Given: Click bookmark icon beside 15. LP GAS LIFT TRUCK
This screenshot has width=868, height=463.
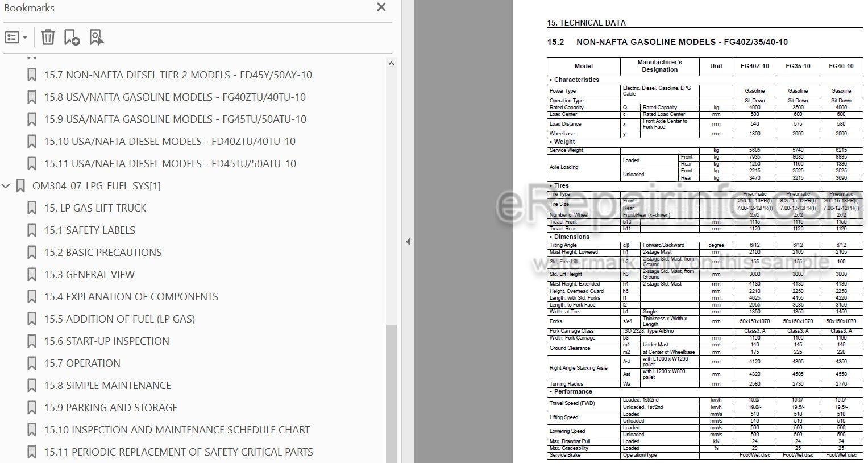Looking at the screenshot, I should pos(32,208).
